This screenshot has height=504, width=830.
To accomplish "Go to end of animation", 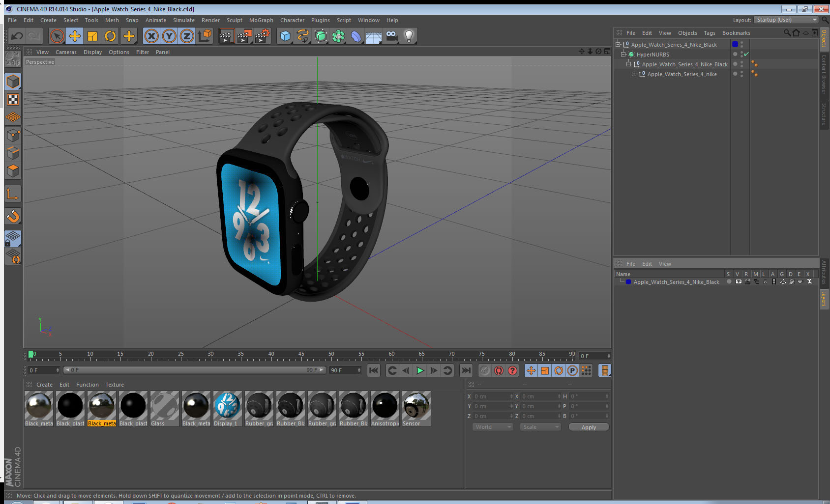I will pyautogui.click(x=466, y=370).
